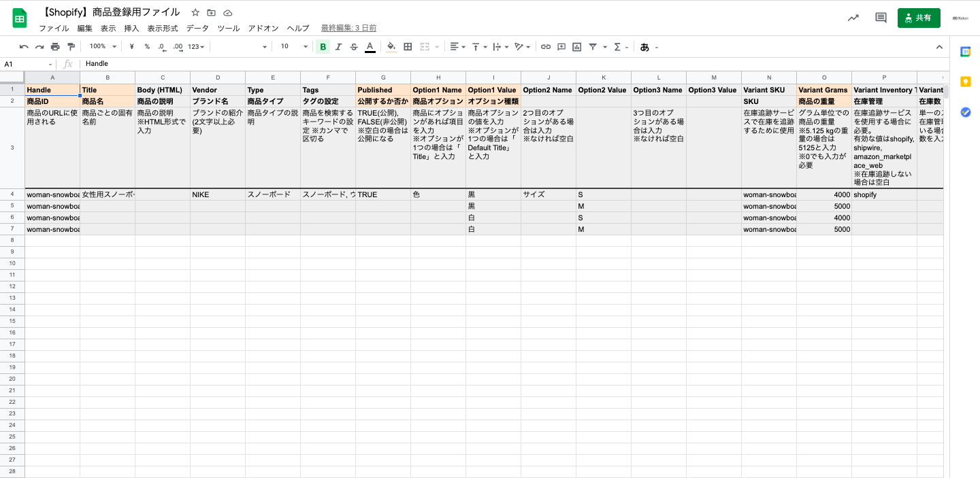This screenshot has height=478, width=980.
Task: Check the cloud save status icon
Action: point(228,13)
